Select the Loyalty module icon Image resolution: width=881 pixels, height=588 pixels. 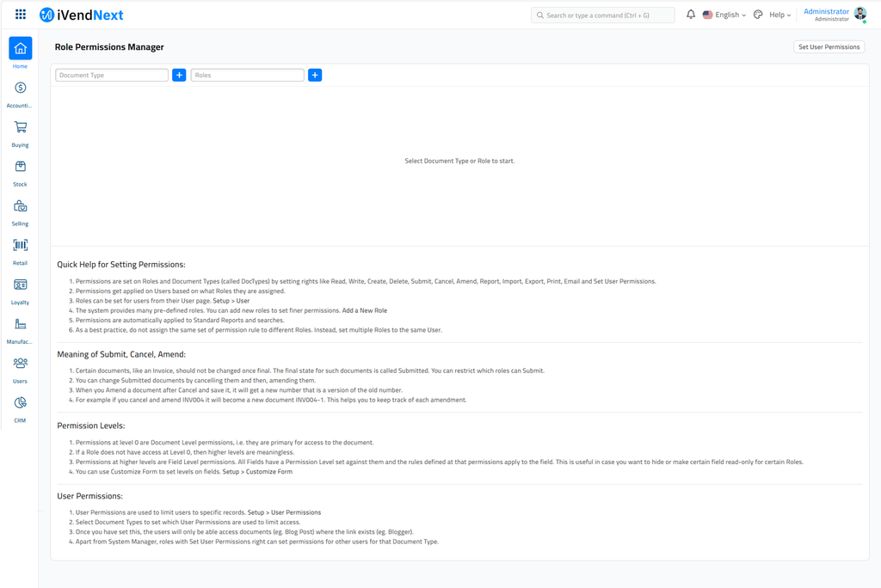click(x=19, y=285)
